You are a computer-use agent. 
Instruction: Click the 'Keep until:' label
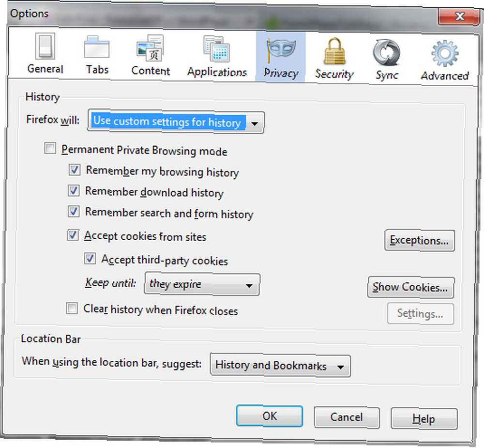[110, 283]
